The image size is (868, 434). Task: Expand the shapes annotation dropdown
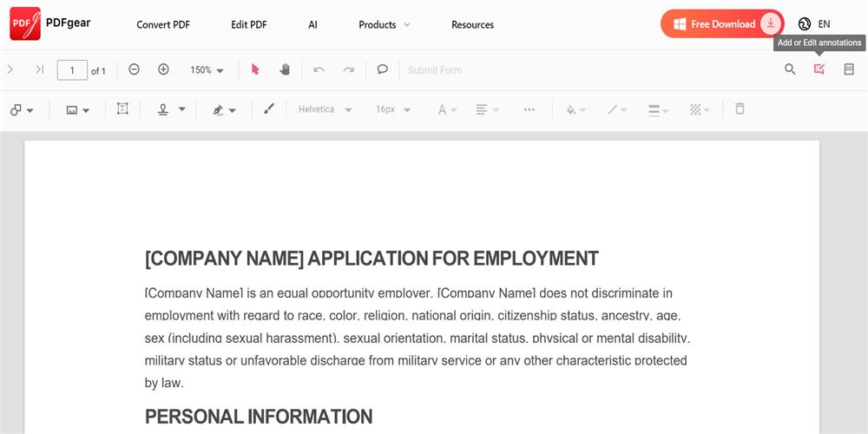(x=22, y=110)
